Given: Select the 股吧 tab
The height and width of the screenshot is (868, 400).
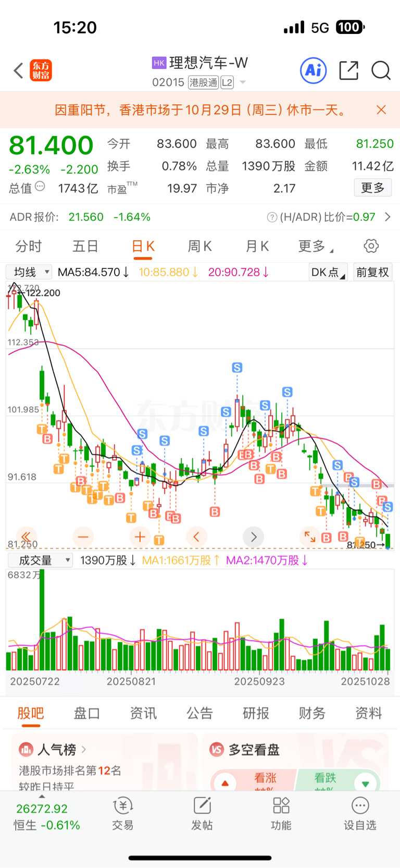Looking at the screenshot, I should 31,713.
